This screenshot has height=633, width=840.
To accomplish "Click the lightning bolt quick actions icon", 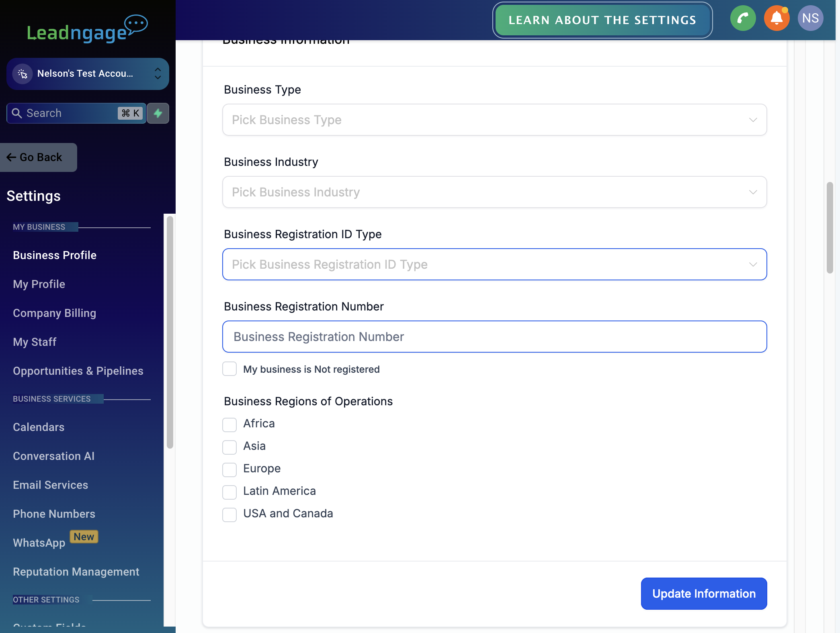I will click(x=158, y=113).
